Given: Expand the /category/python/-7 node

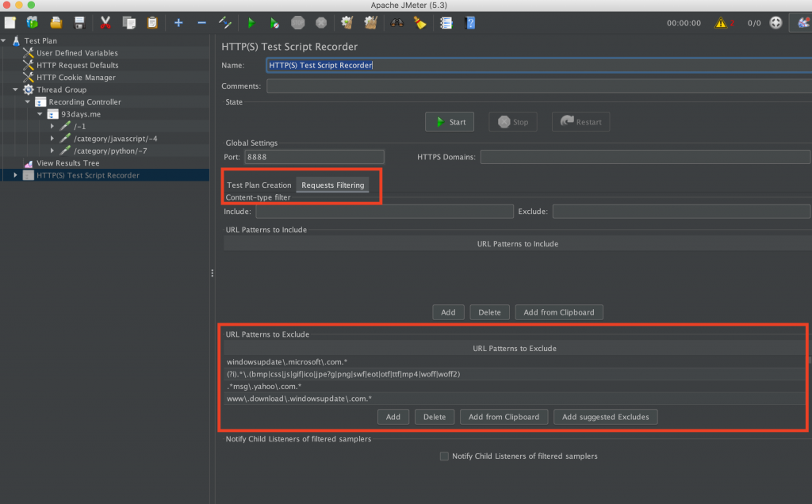Looking at the screenshot, I should point(52,151).
